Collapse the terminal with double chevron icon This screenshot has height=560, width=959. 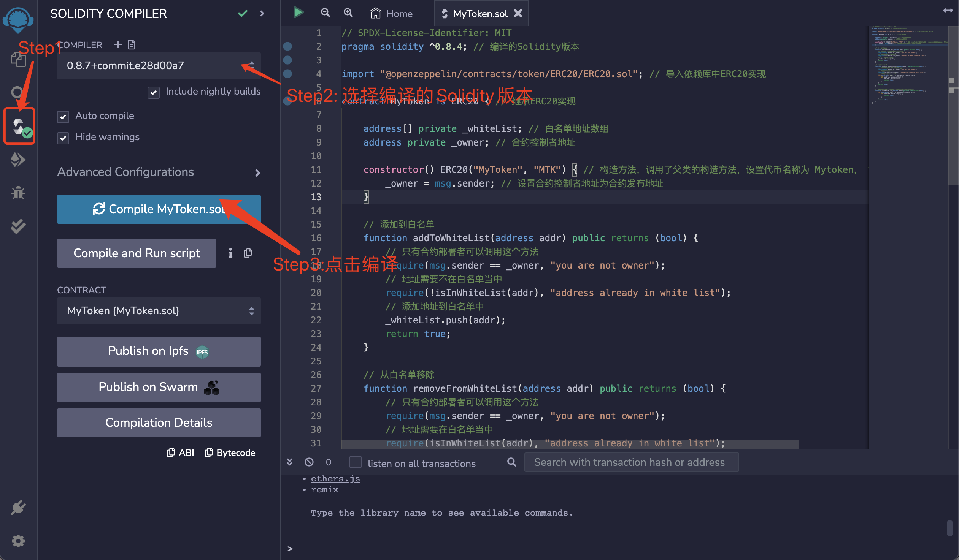coord(290,462)
